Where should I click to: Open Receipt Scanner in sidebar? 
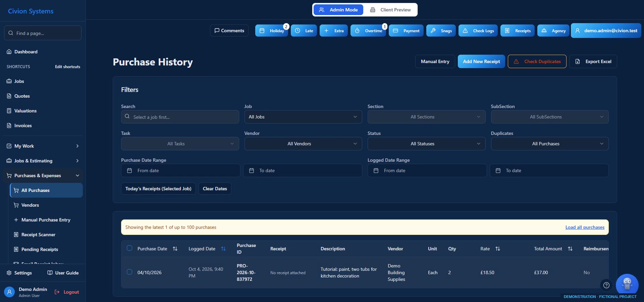(46, 235)
